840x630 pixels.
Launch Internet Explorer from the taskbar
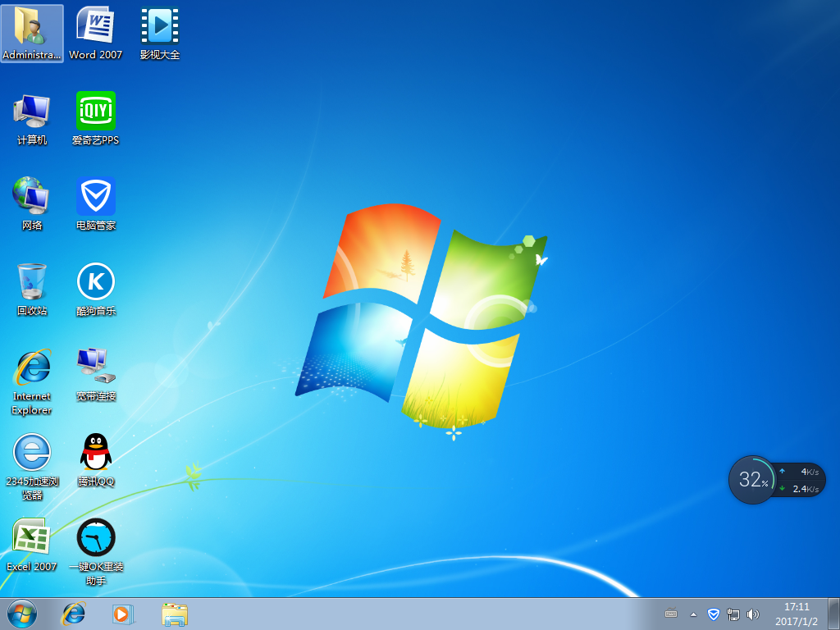point(74,614)
